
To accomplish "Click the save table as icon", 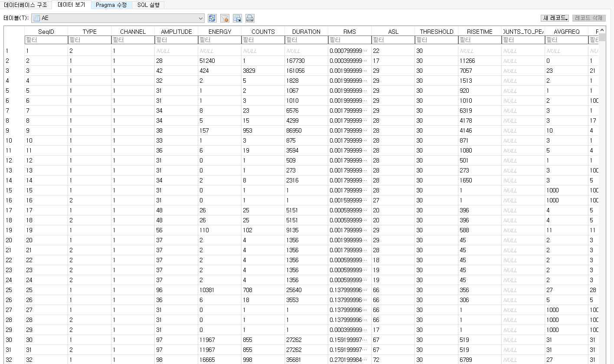I will (x=237, y=18).
